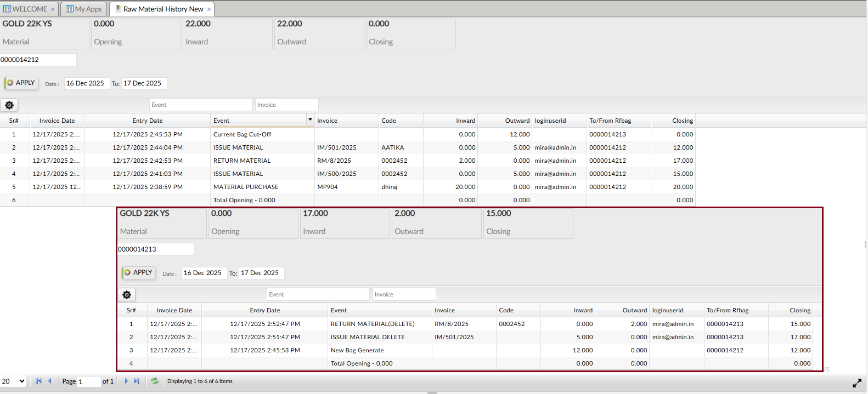This screenshot has width=868, height=394.
Task: Focus the top Event filter text box
Action: (x=200, y=105)
